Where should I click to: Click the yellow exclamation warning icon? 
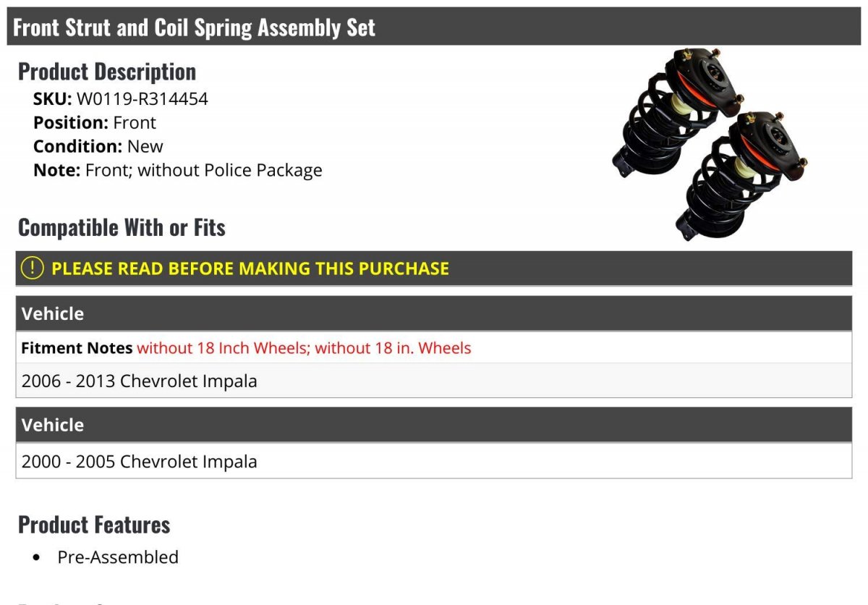click(x=33, y=268)
